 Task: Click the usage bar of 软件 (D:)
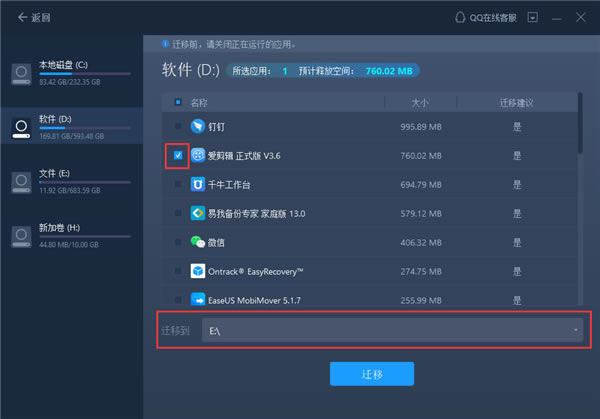tap(85, 128)
